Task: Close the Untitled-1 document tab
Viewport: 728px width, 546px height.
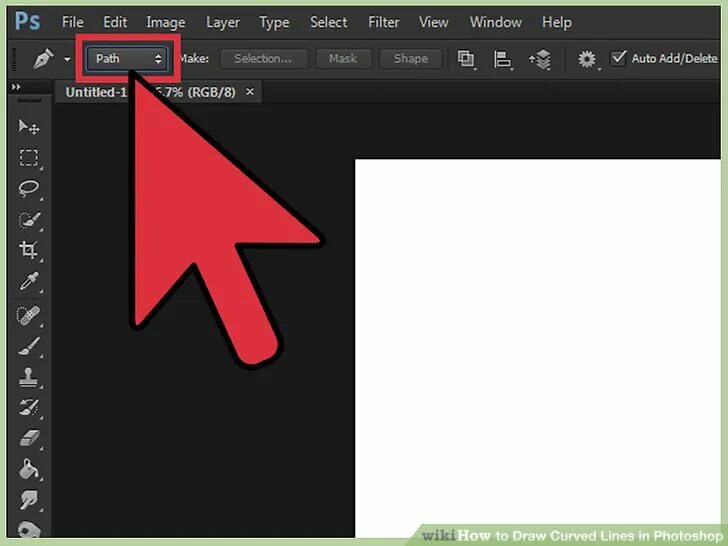Action: coord(250,91)
